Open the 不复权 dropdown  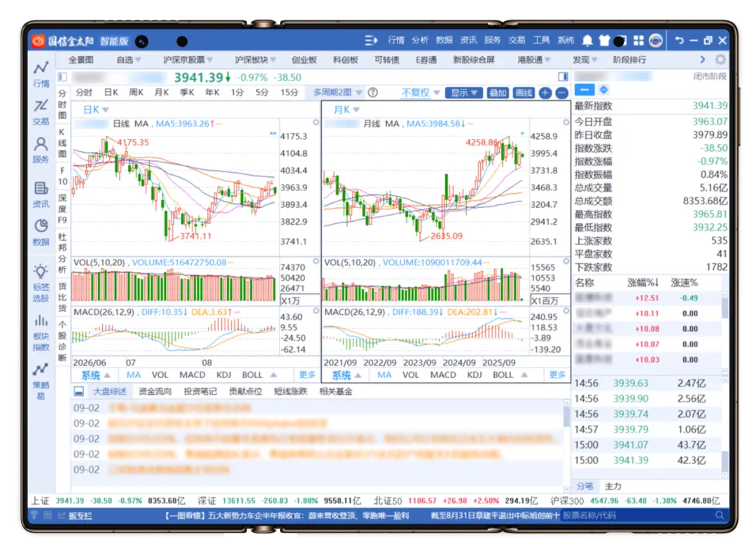click(x=421, y=92)
